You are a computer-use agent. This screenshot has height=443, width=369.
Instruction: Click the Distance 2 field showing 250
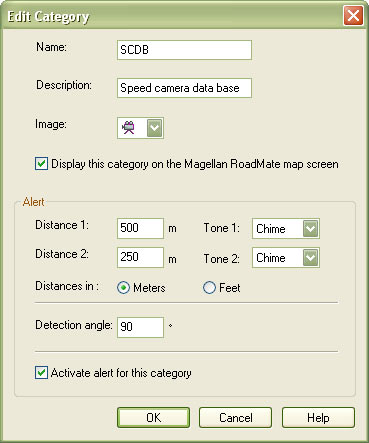[x=140, y=257]
